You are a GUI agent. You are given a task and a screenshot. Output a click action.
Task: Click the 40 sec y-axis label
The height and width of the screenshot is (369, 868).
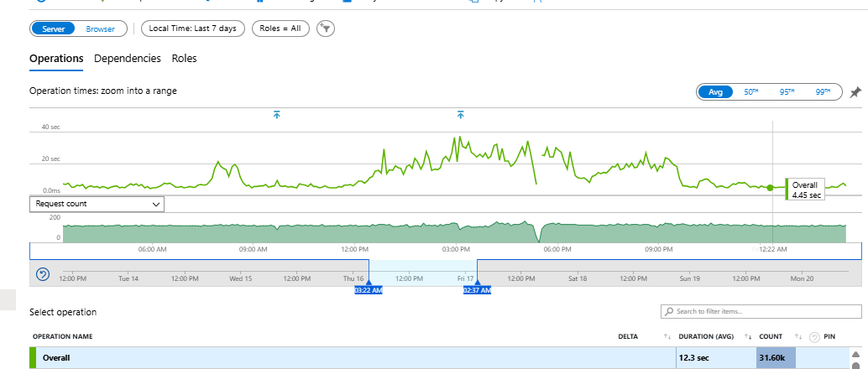point(51,127)
